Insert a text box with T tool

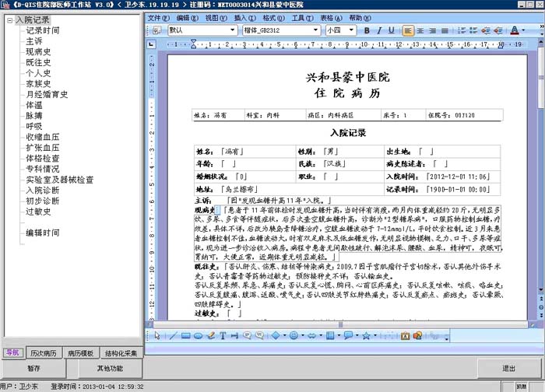coord(223,335)
